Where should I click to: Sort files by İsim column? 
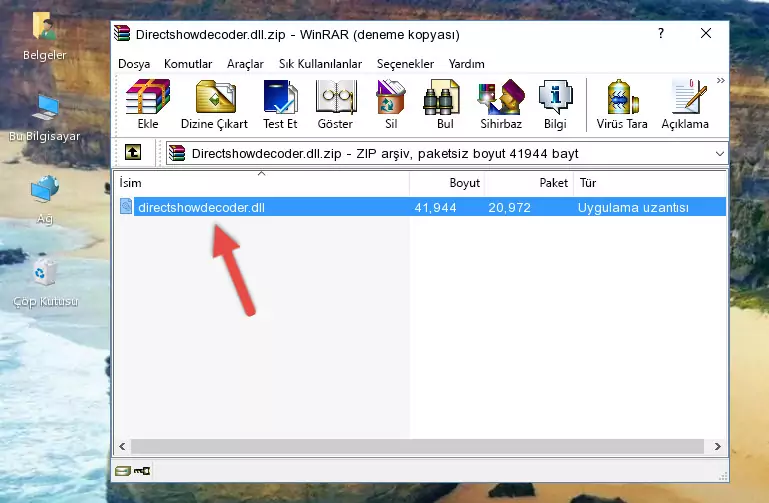click(x=262, y=183)
